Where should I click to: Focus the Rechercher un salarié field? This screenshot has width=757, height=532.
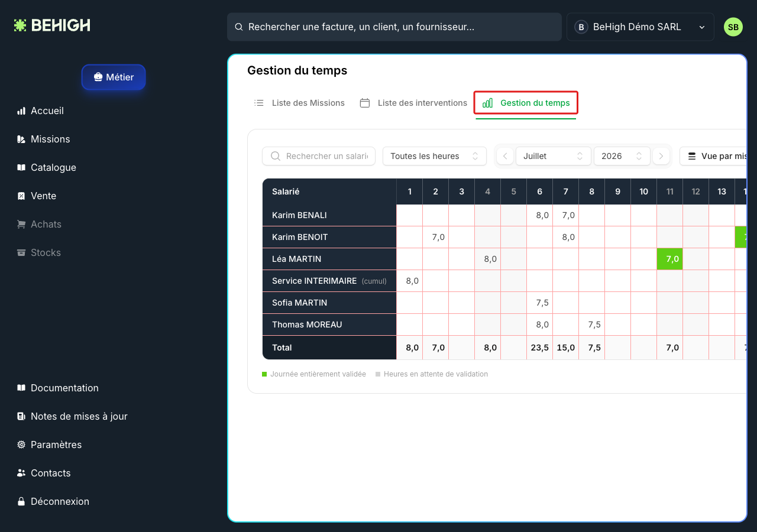pos(319,156)
